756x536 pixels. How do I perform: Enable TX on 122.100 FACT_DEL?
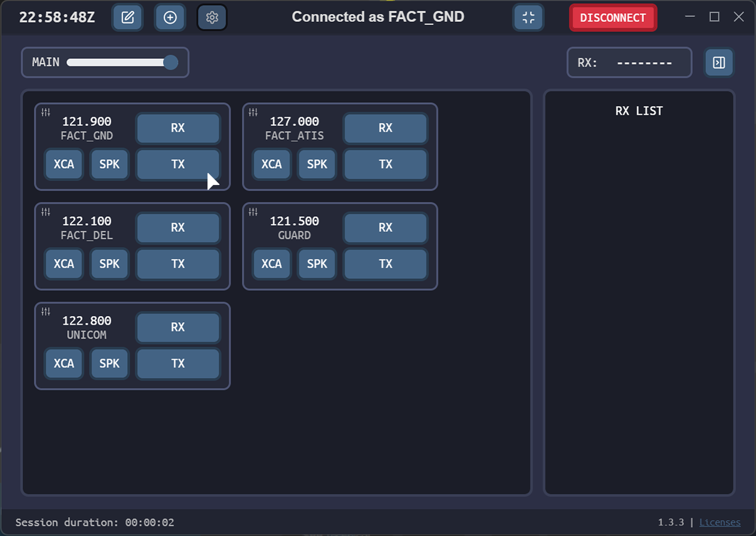click(178, 264)
